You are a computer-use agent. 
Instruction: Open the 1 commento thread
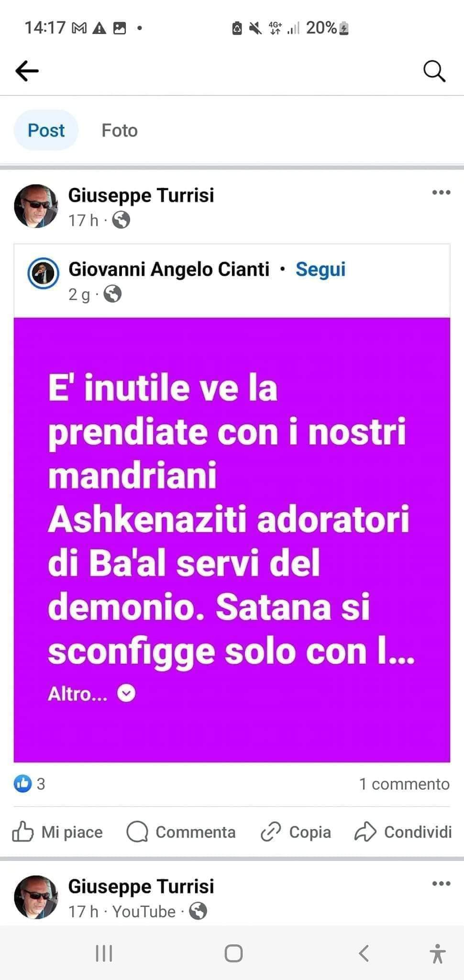[x=404, y=784]
